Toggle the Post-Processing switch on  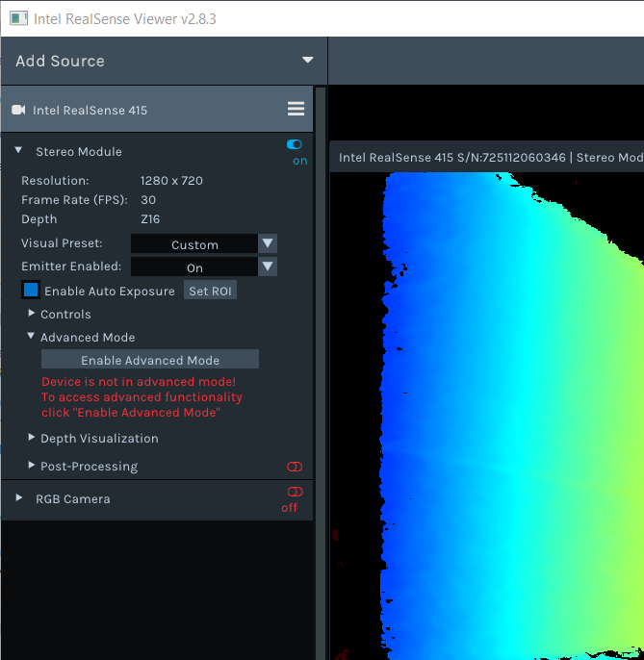(x=295, y=467)
